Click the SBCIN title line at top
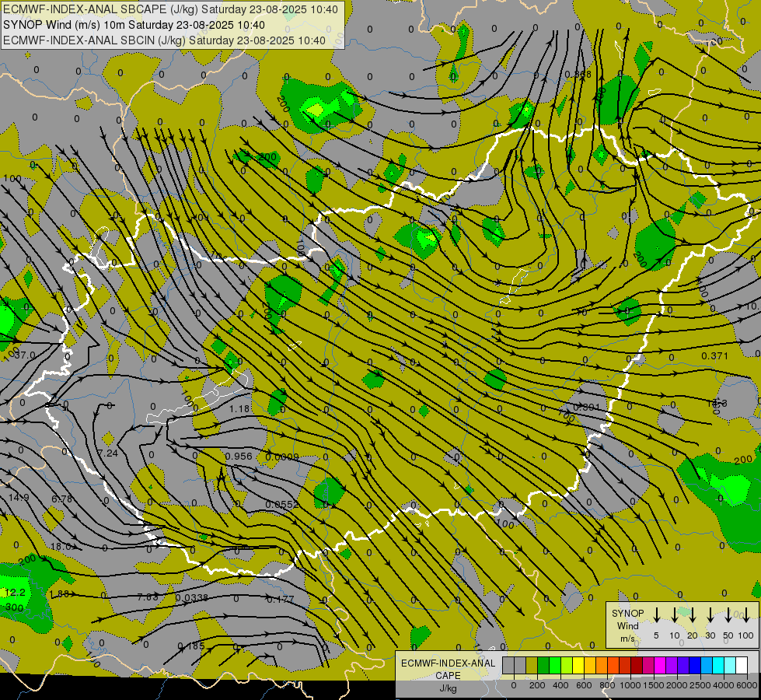Viewport: 761px width, 700px height. 164,40
